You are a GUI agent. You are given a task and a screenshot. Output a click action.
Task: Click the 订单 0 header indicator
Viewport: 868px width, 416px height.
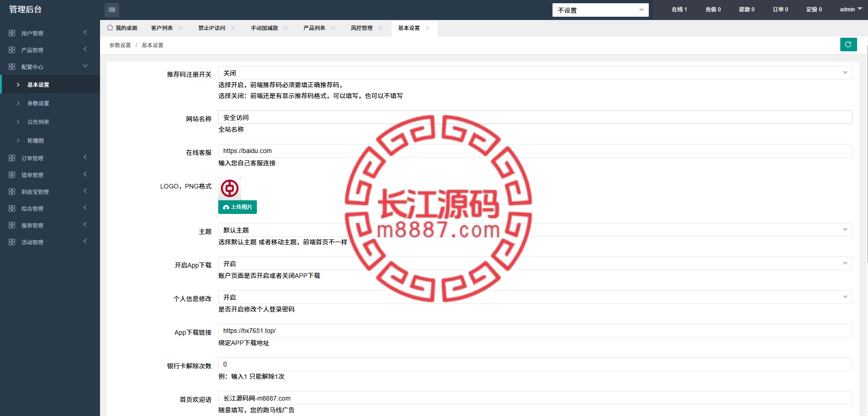pyautogui.click(x=780, y=10)
